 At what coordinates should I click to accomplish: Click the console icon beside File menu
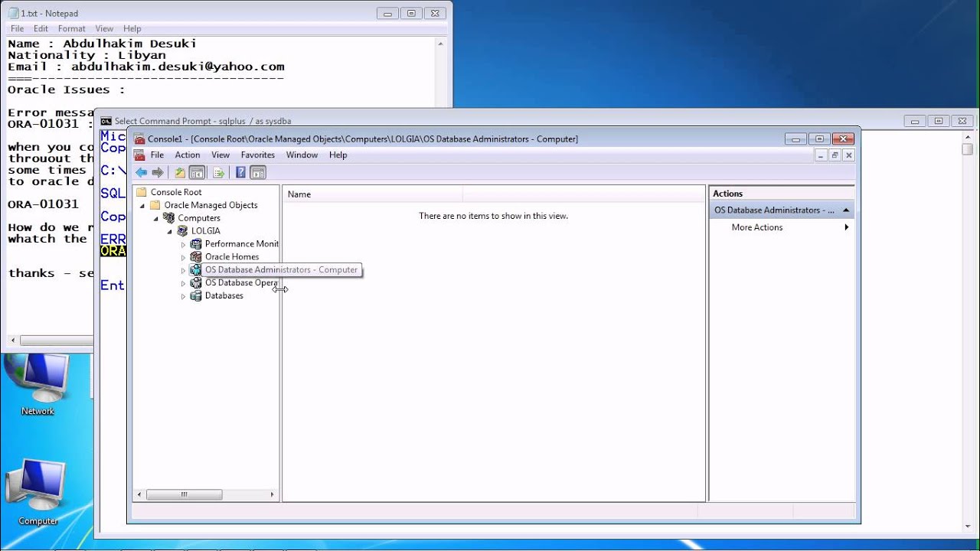pos(139,155)
